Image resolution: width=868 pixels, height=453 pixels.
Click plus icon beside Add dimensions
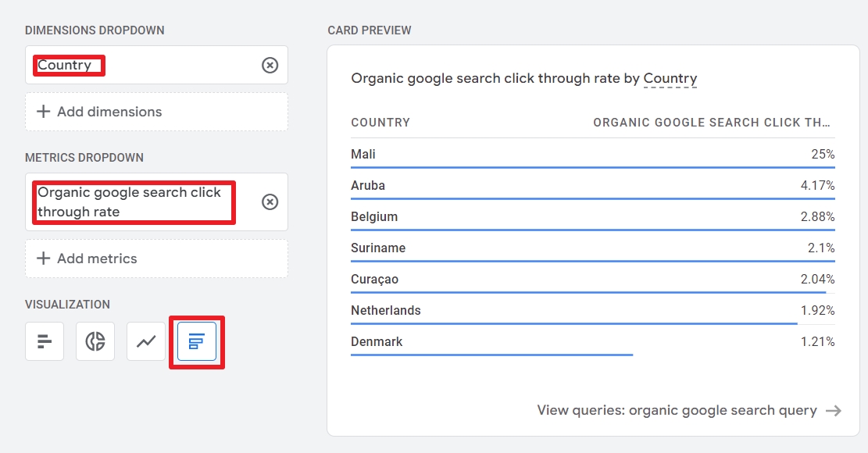(x=43, y=112)
